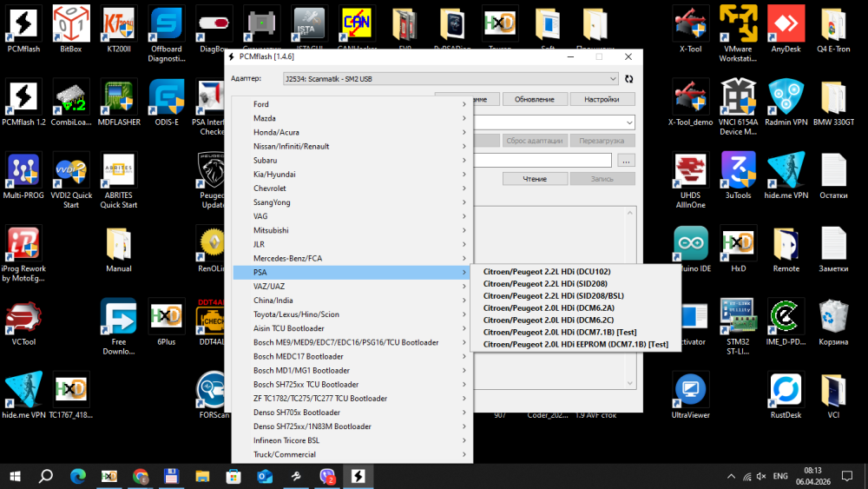The image size is (868, 489).
Task: Open Настройки settings button
Action: click(x=602, y=99)
